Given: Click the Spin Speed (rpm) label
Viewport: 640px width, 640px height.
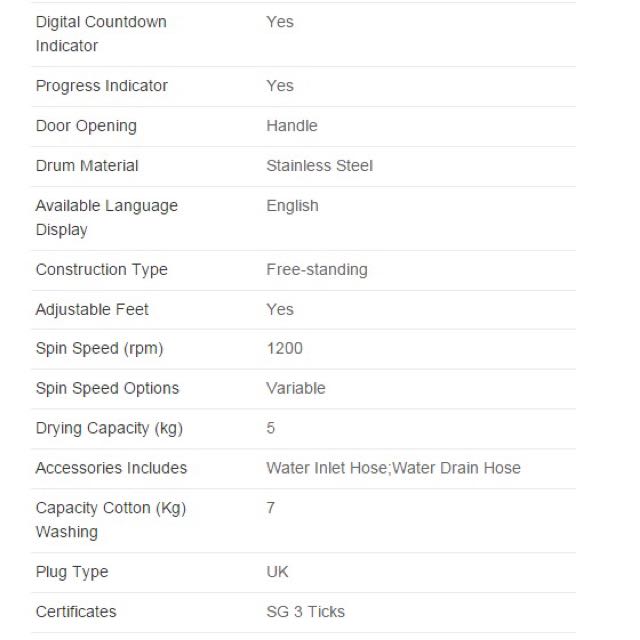Looking at the screenshot, I should click(99, 349).
